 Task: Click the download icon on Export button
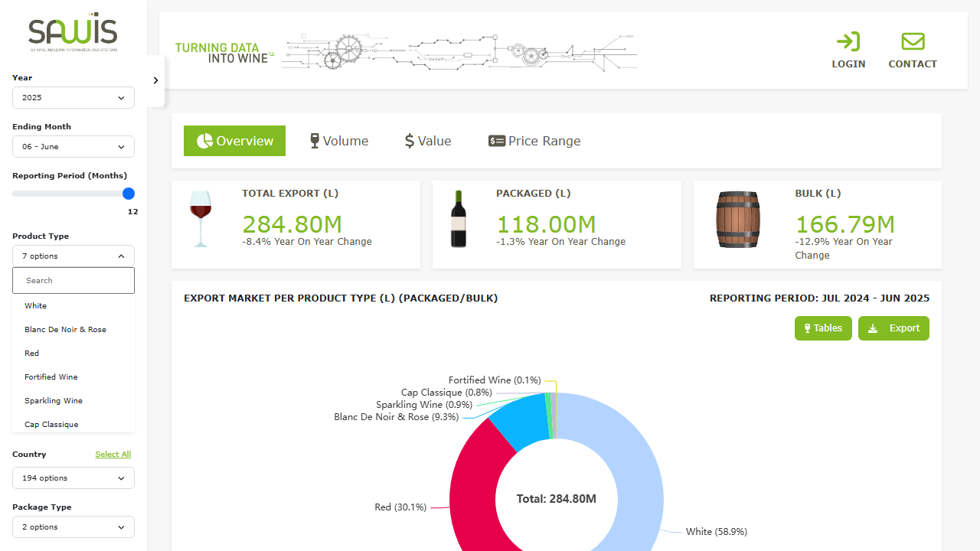tap(873, 328)
